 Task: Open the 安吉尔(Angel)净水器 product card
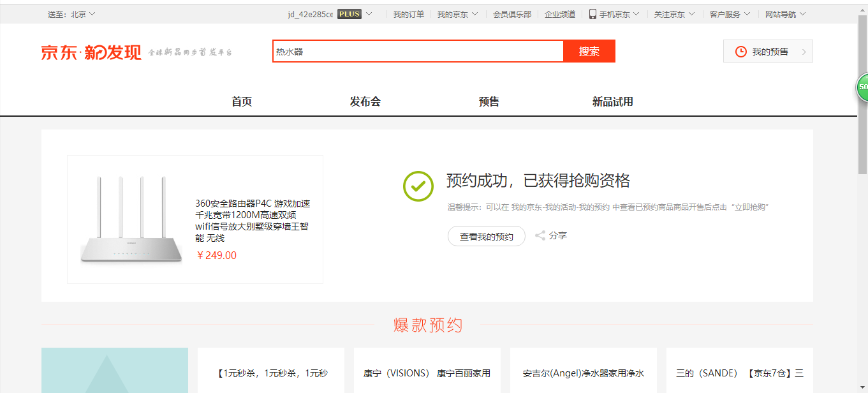[x=584, y=370]
